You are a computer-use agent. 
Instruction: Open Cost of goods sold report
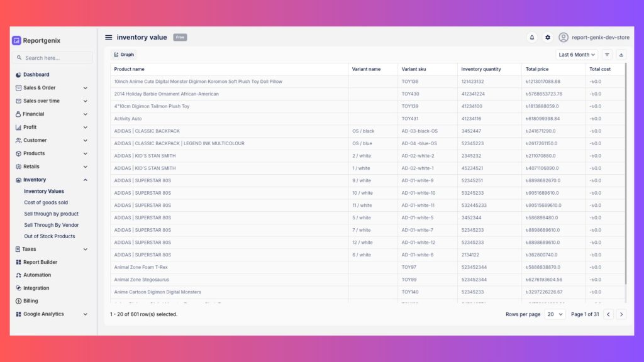coord(46,202)
